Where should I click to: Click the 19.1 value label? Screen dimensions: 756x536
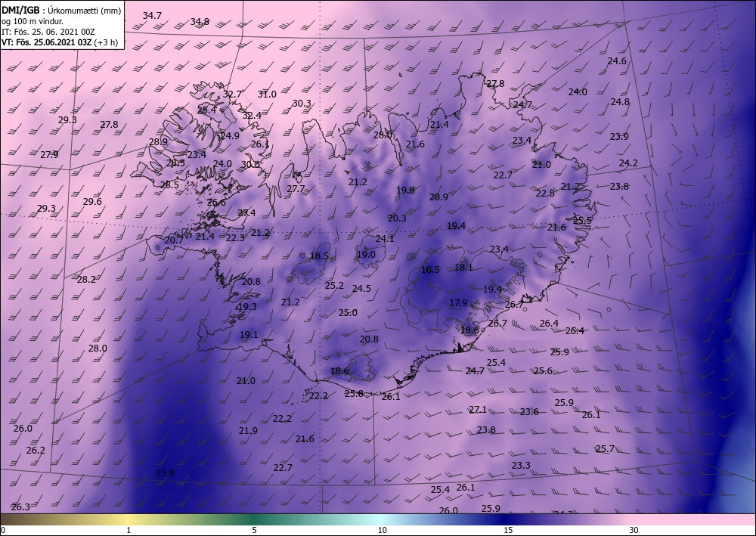pos(249,334)
